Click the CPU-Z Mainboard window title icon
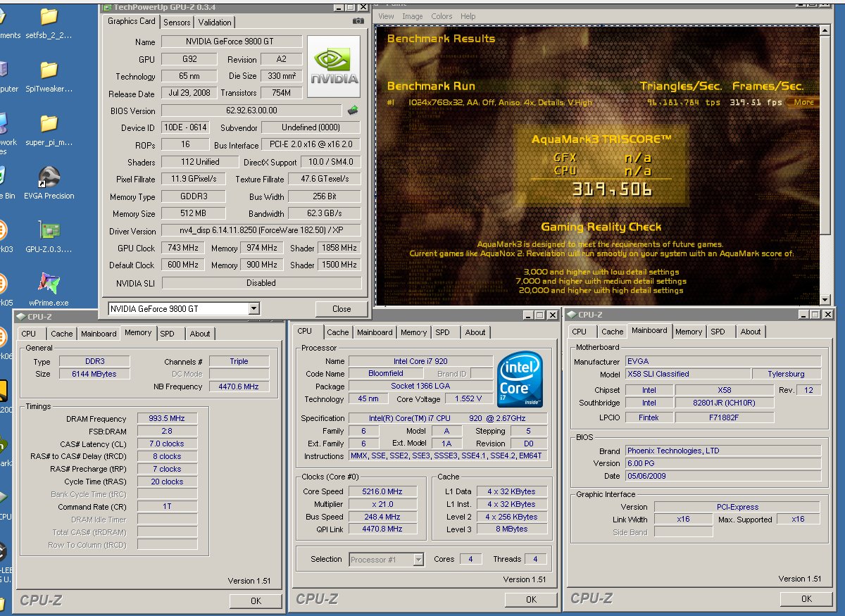The height and width of the screenshot is (616, 845). click(571, 315)
